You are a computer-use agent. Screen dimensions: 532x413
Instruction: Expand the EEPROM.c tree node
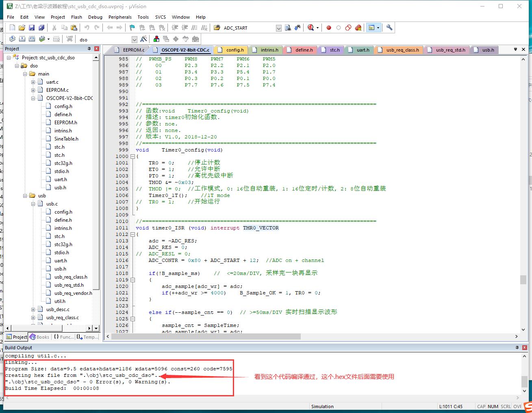(33, 90)
